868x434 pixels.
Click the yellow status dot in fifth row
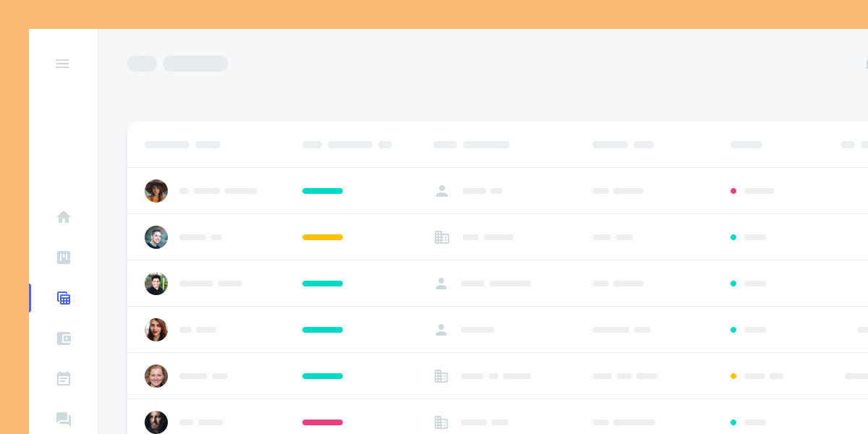tap(733, 376)
